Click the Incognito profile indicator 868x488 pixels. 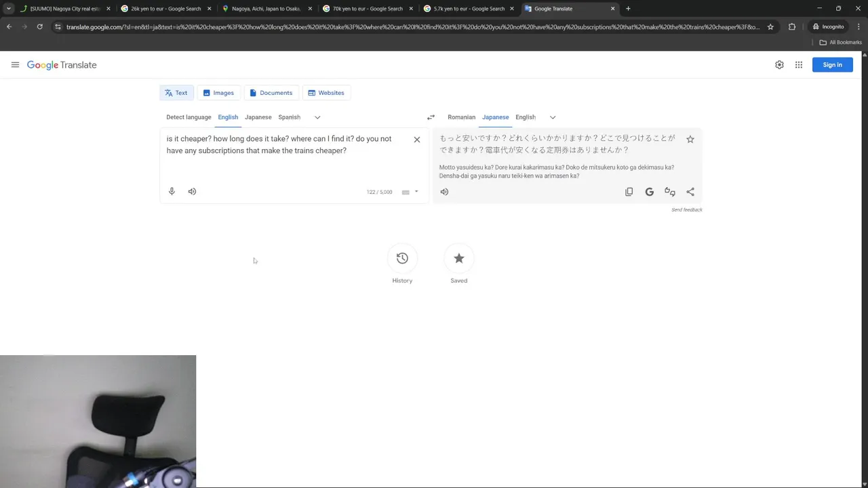click(829, 27)
